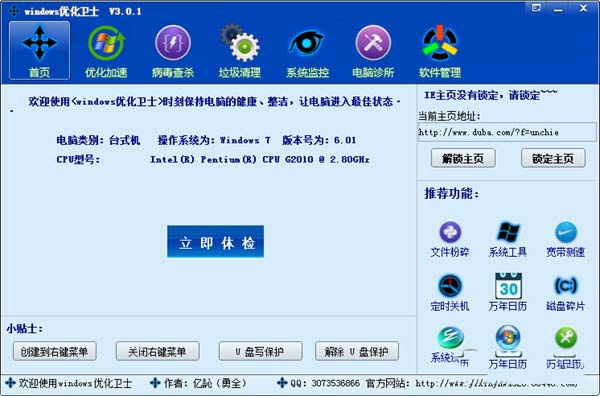Click the 推荐功能: heading
600x396 pixels.
pos(452,194)
